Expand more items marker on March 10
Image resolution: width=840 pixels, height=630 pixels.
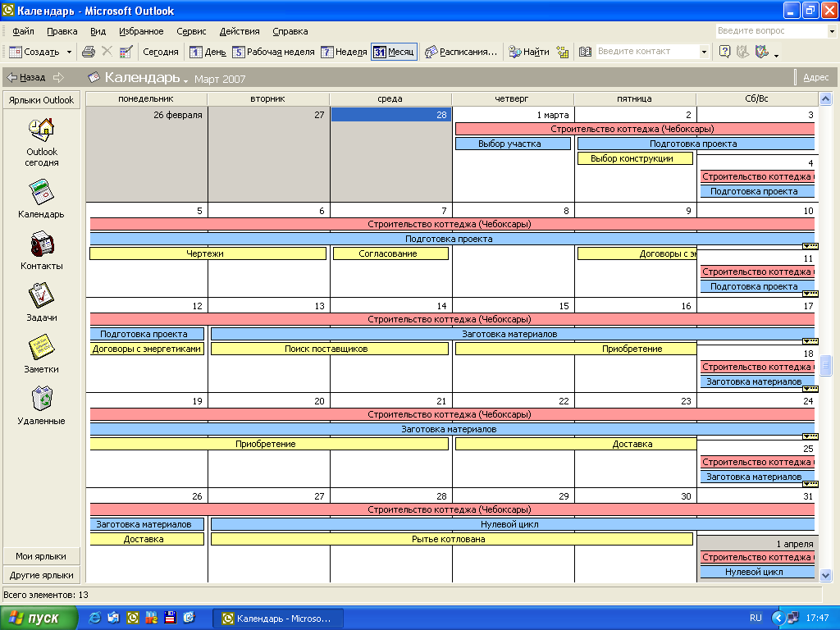pos(810,246)
